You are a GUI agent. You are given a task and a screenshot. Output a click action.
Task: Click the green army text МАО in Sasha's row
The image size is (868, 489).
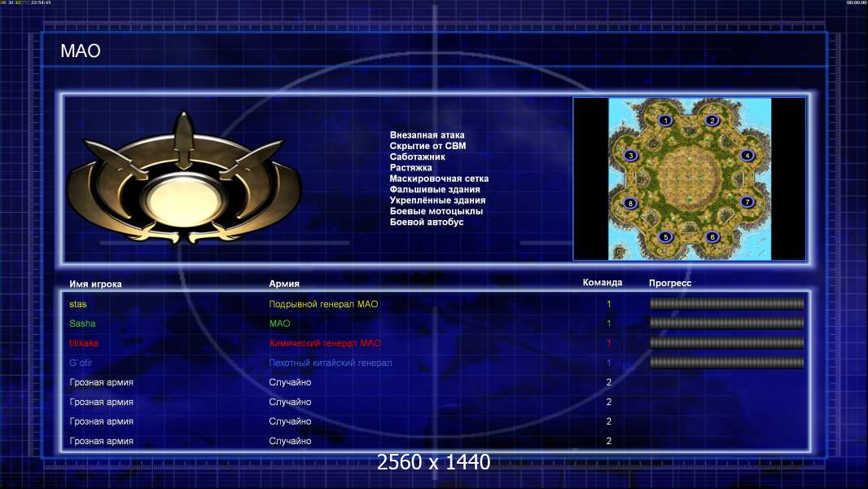point(279,324)
